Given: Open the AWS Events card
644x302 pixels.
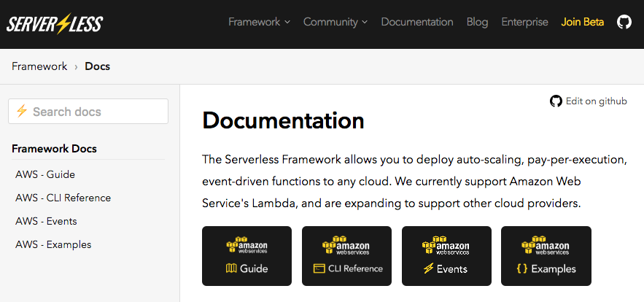Looking at the screenshot, I should [x=446, y=256].
